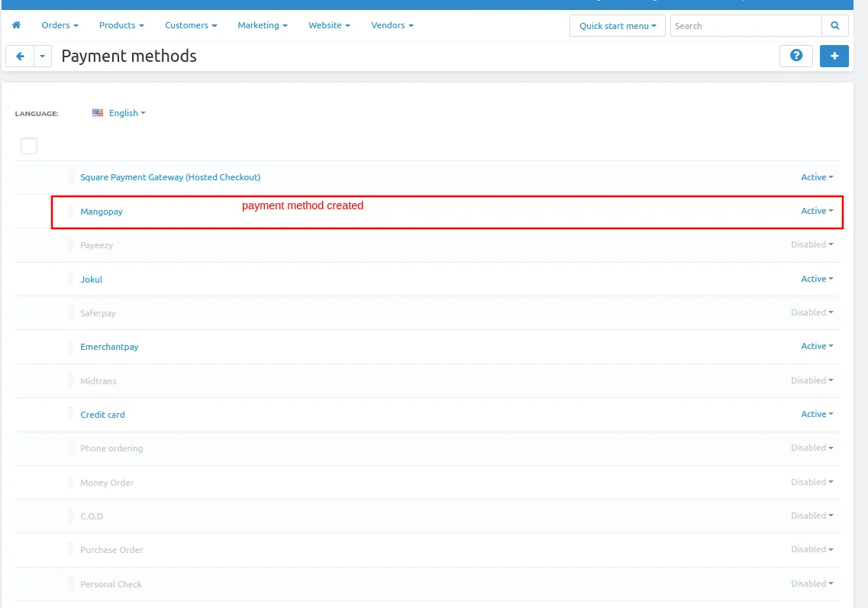868x608 pixels.
Task: Open the Square Payment Gateway (Hosted Checkout) link
Action: tap(170, 177)
